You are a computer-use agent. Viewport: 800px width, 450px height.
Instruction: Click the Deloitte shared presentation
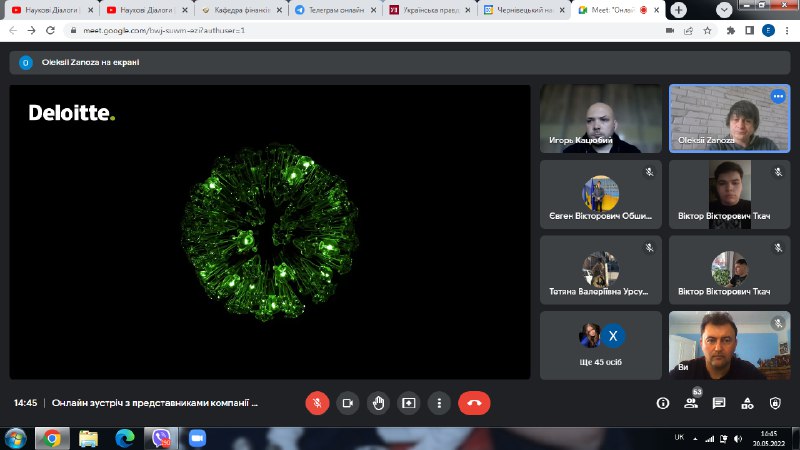[x=270, y=232]
